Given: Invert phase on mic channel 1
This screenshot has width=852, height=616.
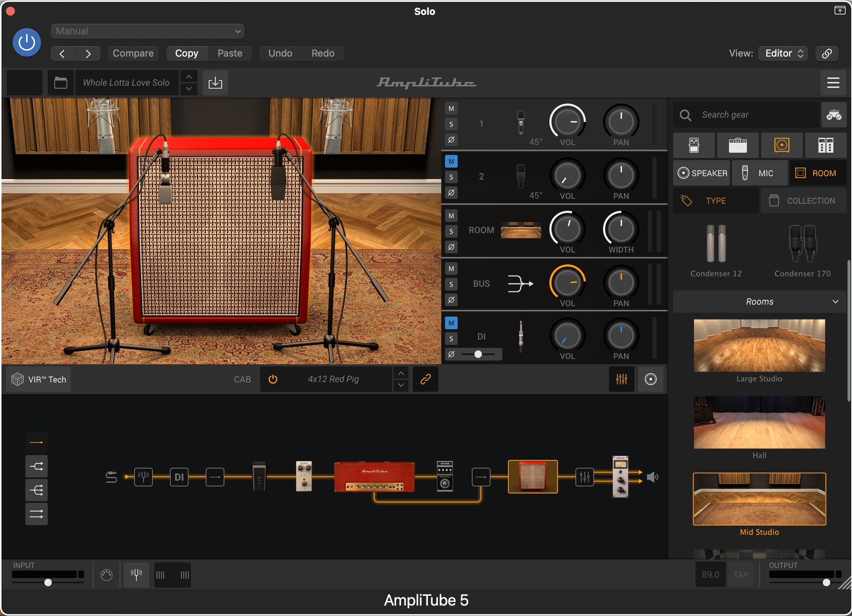Looking at the screenshot, I should (x=451, y=140).
